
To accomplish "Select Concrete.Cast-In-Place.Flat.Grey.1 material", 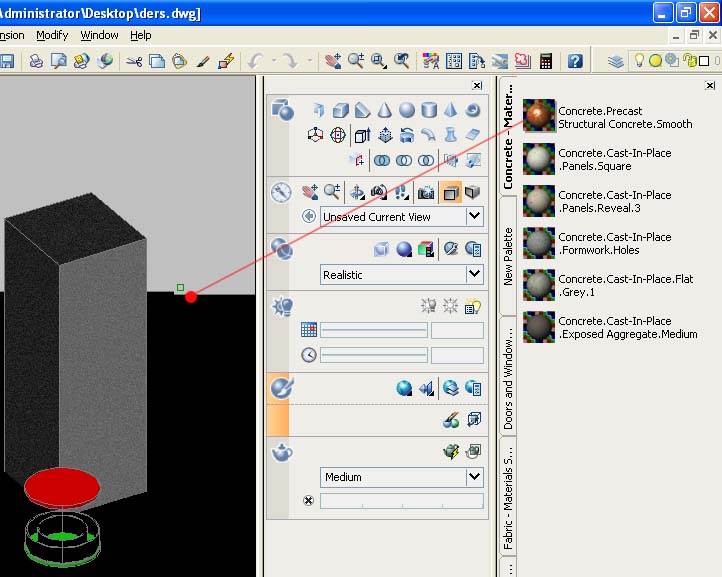I will click(540, 285).
